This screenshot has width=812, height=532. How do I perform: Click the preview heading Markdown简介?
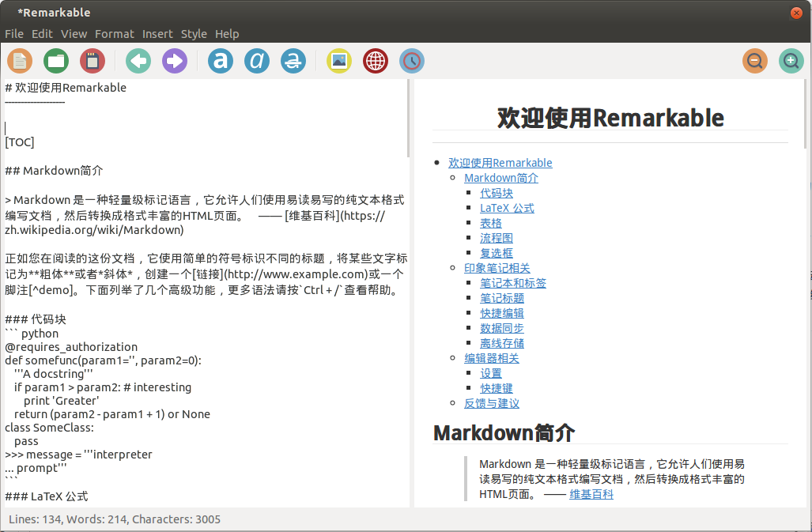click(x=504, y=432)
